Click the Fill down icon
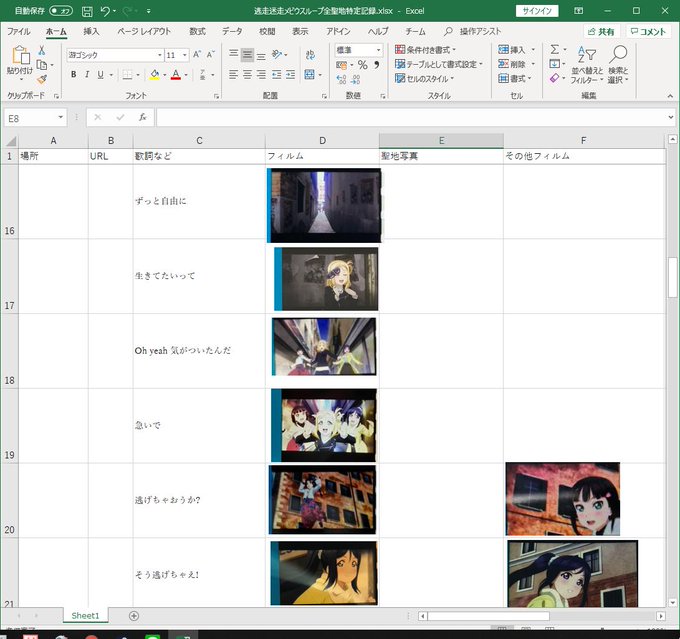The height and width of the screenshot is (639, 680). pyautogui.click(x=555, y=64)
